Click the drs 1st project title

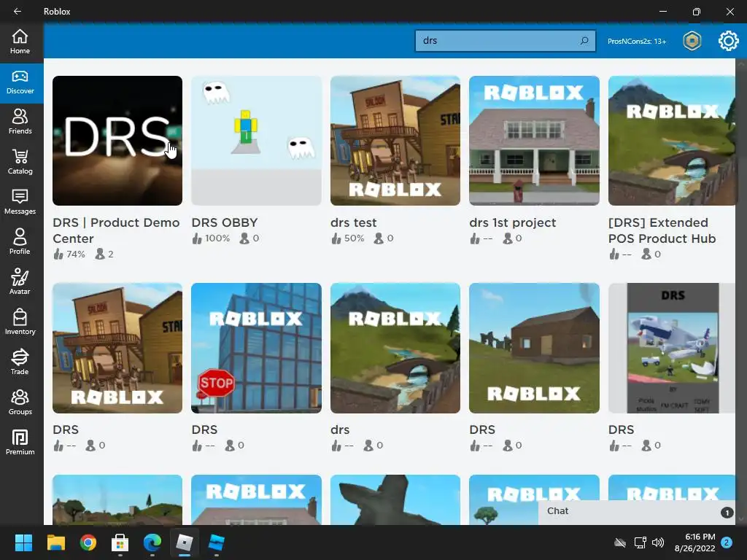513,222
